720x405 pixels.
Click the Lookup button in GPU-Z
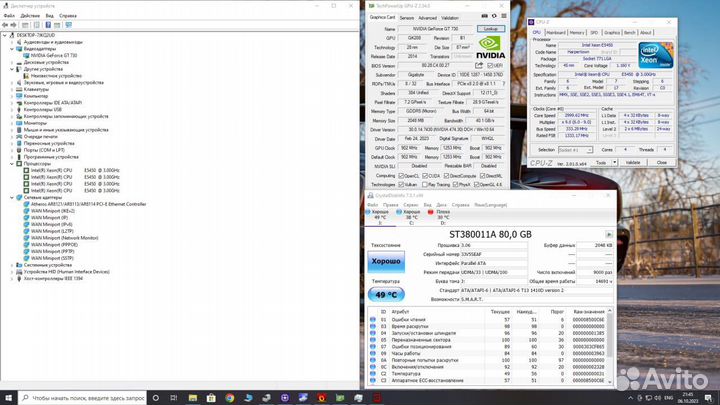490,28
